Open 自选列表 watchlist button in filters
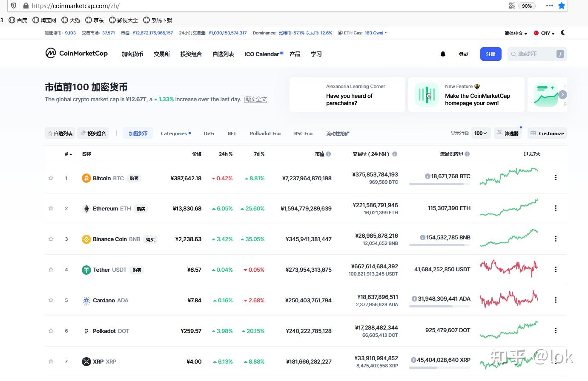Viewport: 588px width, 381px height. tap(60, 133)
